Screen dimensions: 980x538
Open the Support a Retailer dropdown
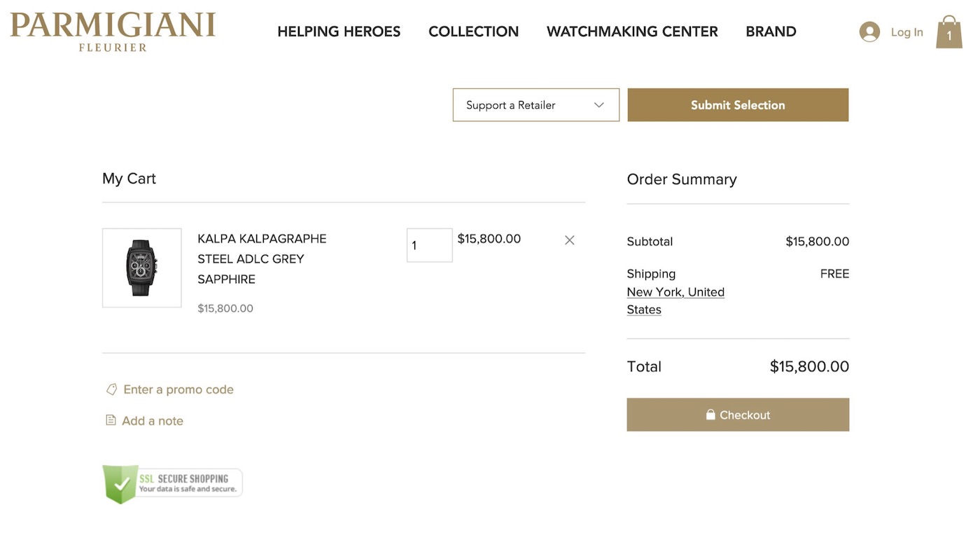[535, 104]
